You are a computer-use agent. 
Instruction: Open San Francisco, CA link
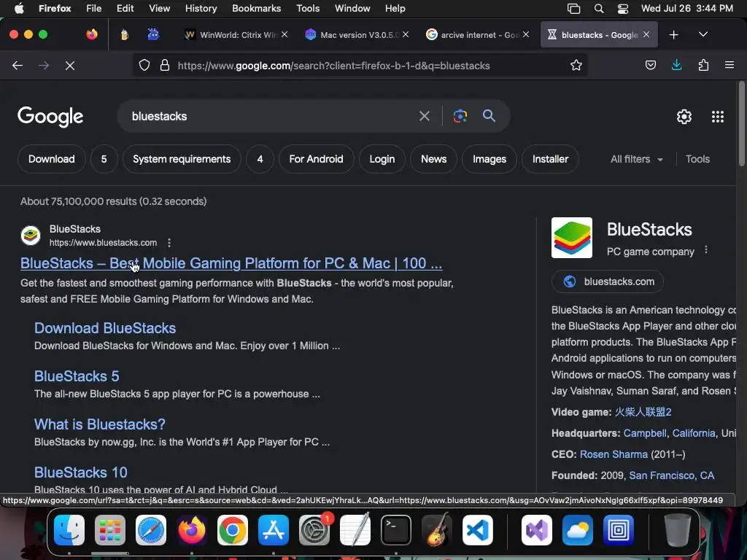point(672,475)
